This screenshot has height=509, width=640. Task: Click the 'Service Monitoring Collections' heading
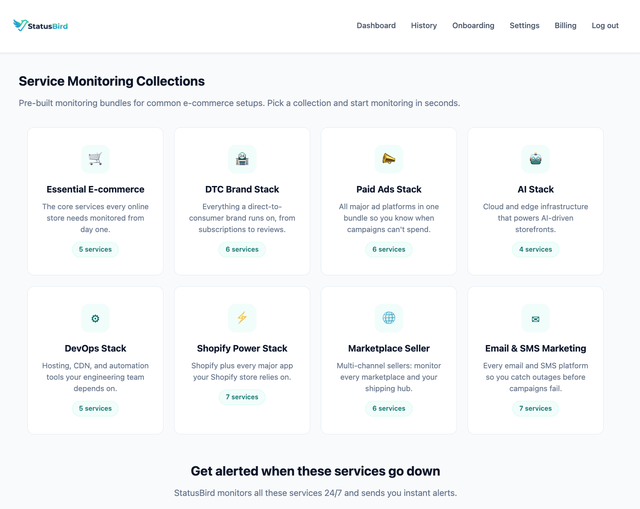111,81
